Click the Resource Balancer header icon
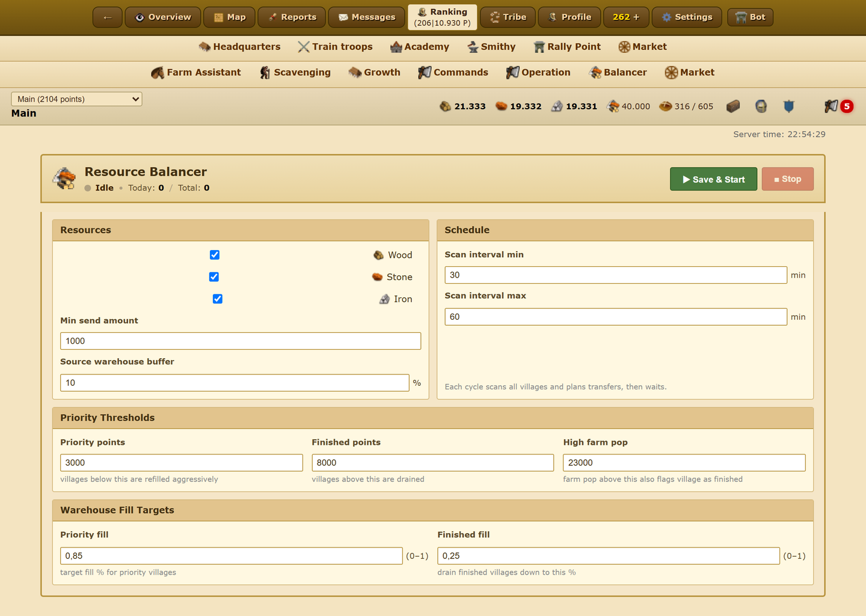Viewport: 866px width, 616px height. pos(64,178)
